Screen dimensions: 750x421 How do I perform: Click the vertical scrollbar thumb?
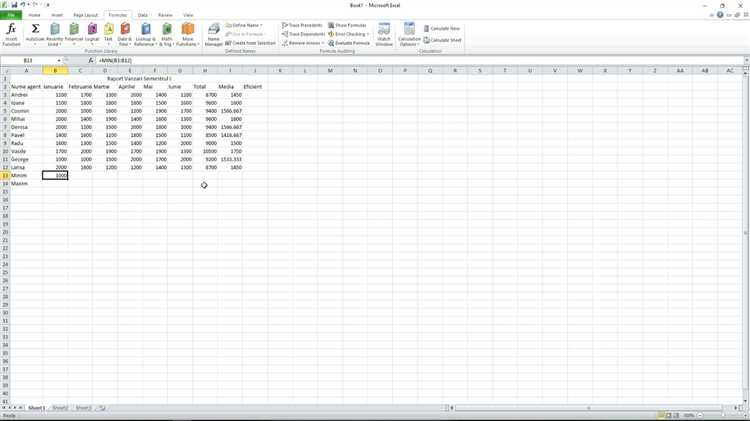(746, 233)
